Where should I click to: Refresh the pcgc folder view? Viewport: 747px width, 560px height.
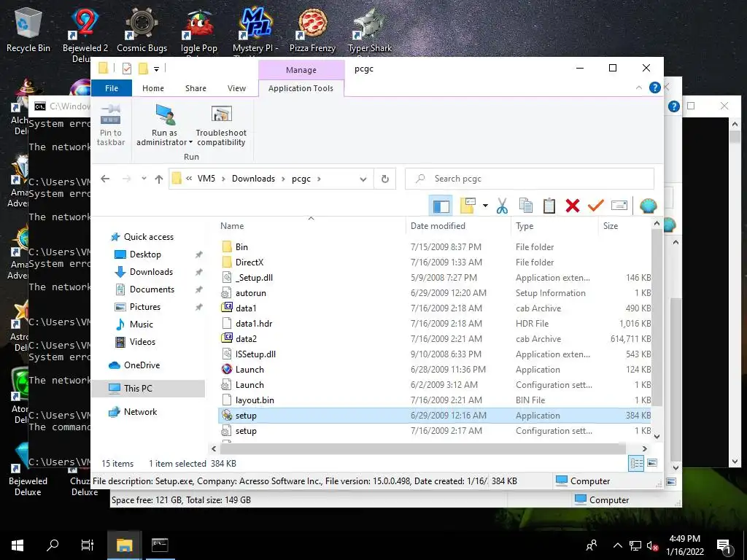point(385,179)
